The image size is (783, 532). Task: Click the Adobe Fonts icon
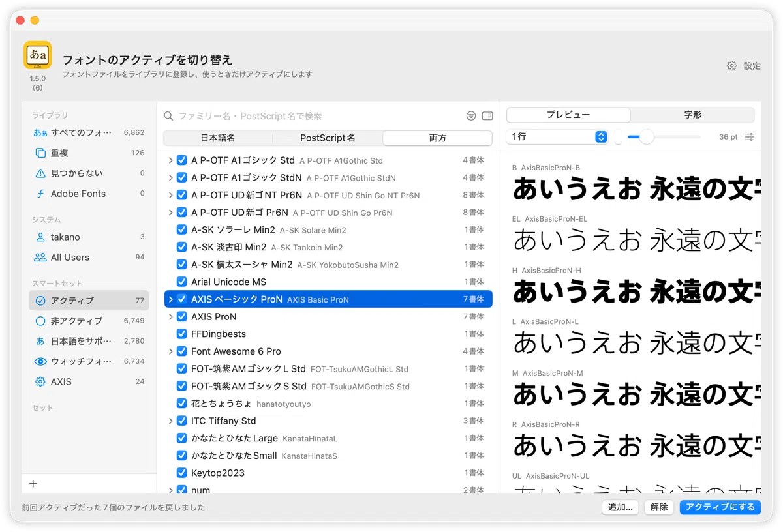pos(40,194)
